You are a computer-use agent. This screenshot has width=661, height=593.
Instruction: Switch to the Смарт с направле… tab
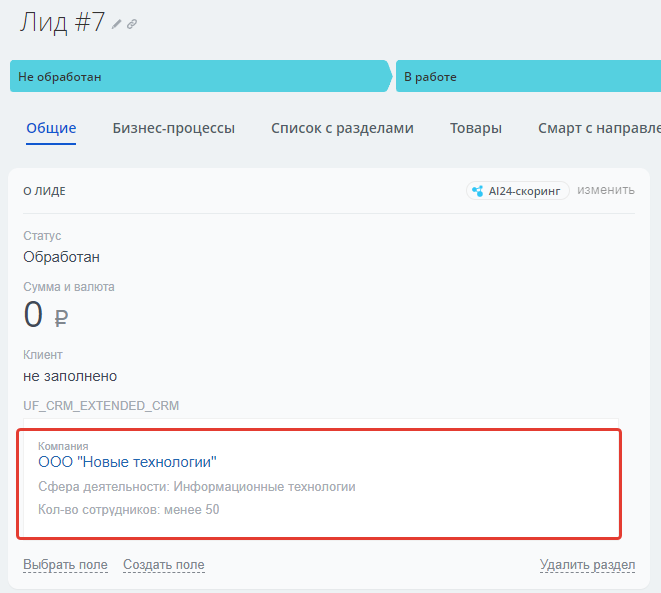click(598, 128)
